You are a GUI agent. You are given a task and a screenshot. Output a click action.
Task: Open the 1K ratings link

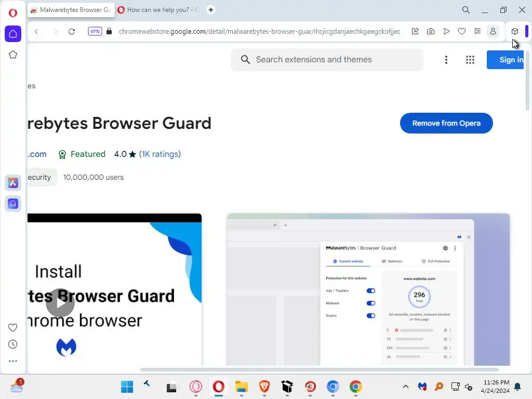tap(160, 154)
